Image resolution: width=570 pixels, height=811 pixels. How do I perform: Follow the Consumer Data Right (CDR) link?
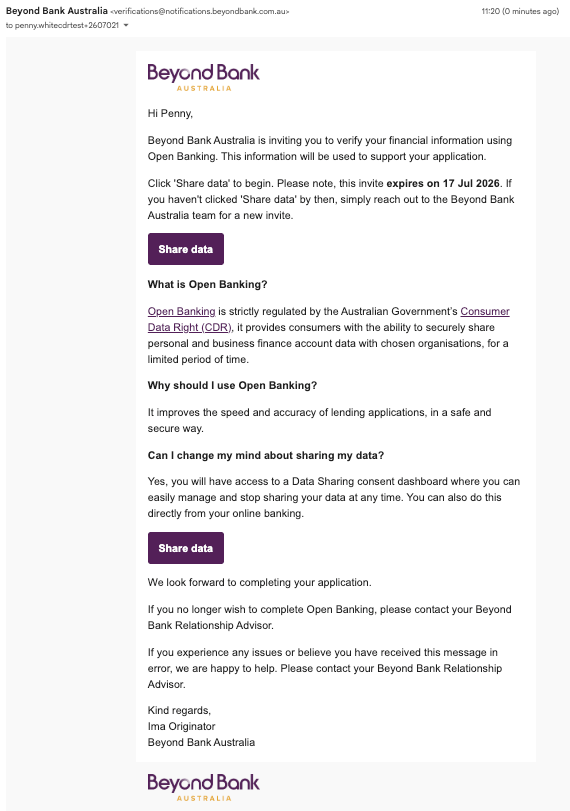point(328,319)
